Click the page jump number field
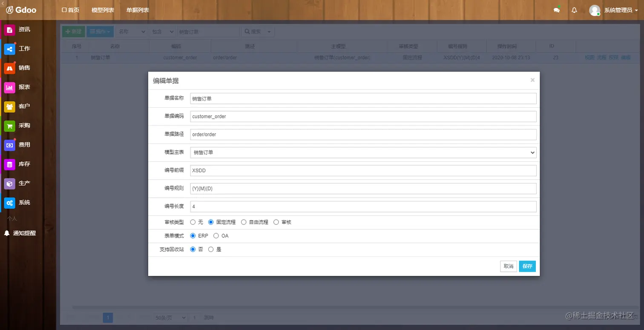The image size is (644, 330). coord(195,318)
